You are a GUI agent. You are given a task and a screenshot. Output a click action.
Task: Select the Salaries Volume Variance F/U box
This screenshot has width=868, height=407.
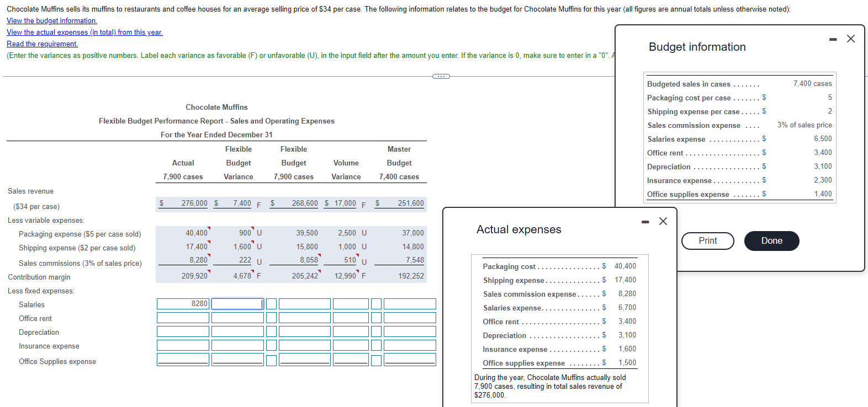tap(376, 304)
